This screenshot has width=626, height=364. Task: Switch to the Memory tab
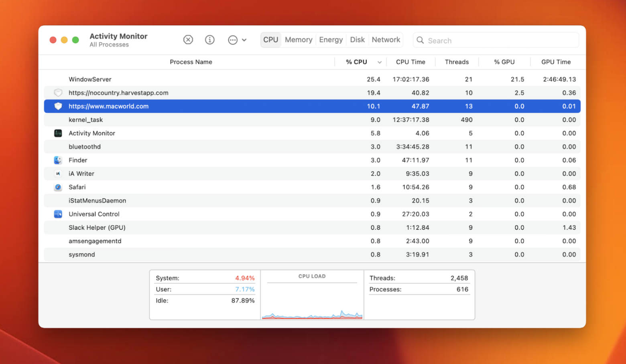298,40
